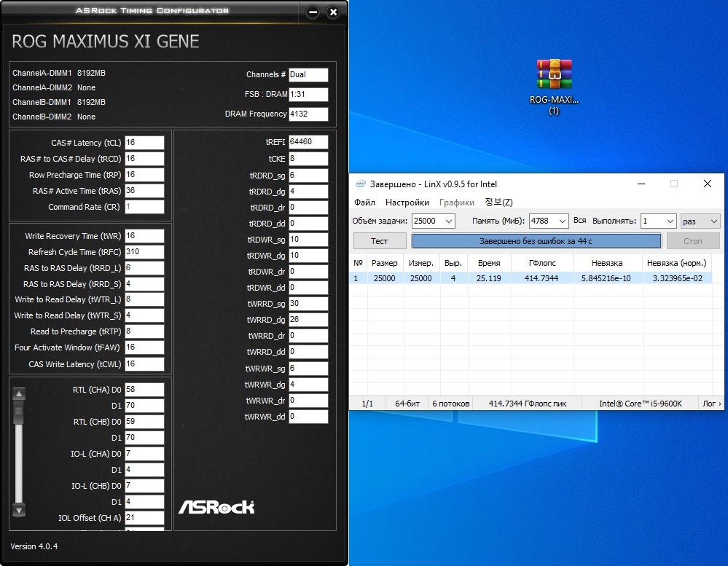Click the Read to Precharge (tRTP) field
This screenshot has height=566, width=728.
click(144, 331)
